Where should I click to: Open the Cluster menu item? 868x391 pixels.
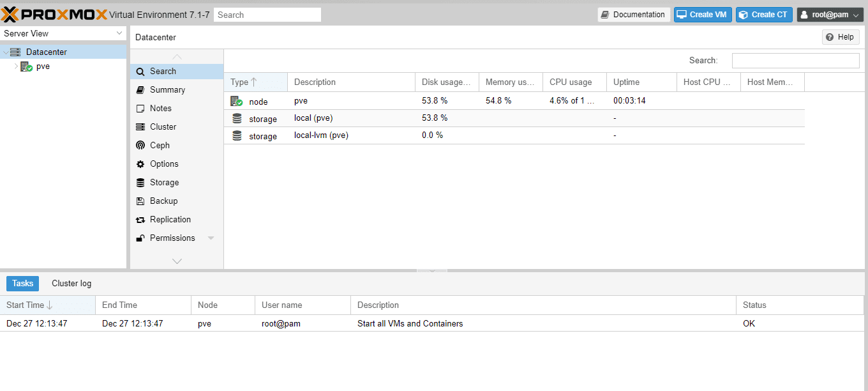(x=177, y=127)
